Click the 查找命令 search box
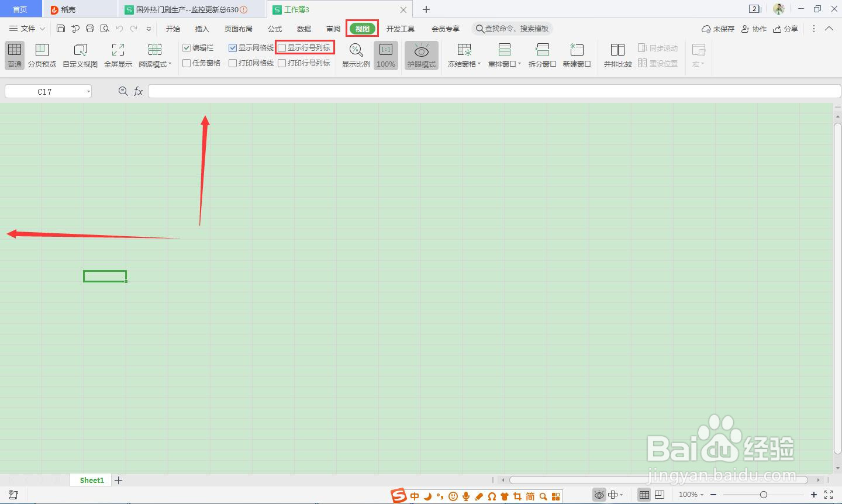 pos(512,29)
